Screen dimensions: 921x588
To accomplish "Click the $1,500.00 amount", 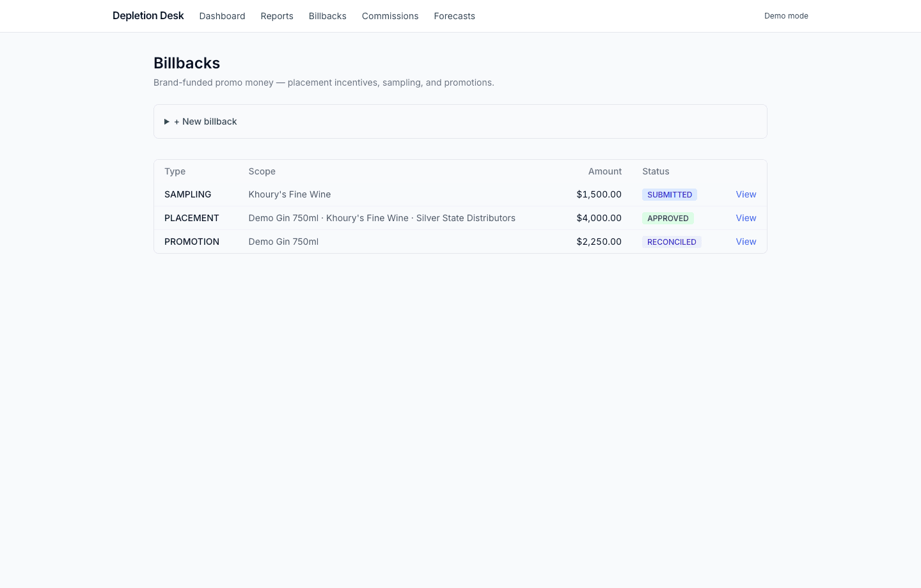I will (599, 194).
